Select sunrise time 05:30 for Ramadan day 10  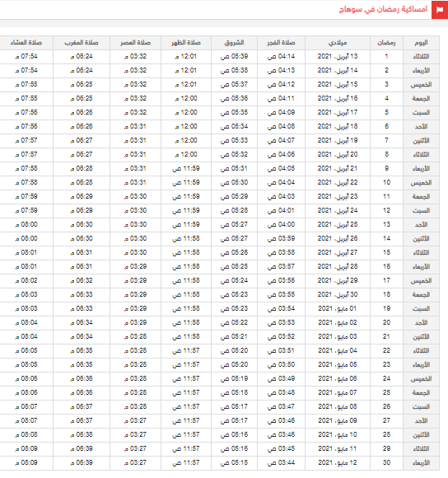(x=234, y=182)
